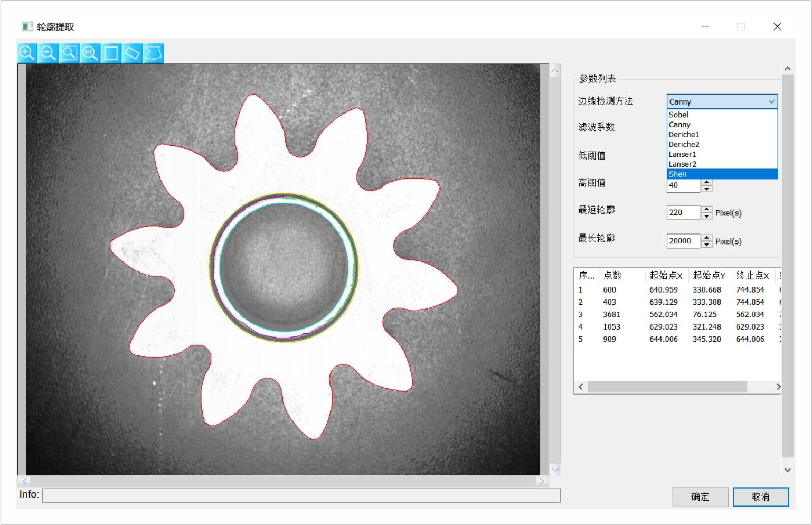812x525 pixels.
Task: Collapse the edge detection method combo box
Action: point(771,101)
